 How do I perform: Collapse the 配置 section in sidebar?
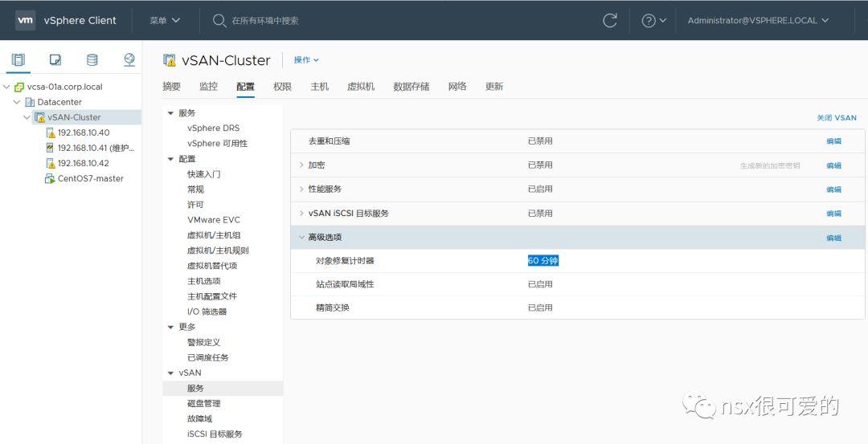[170, 159]
